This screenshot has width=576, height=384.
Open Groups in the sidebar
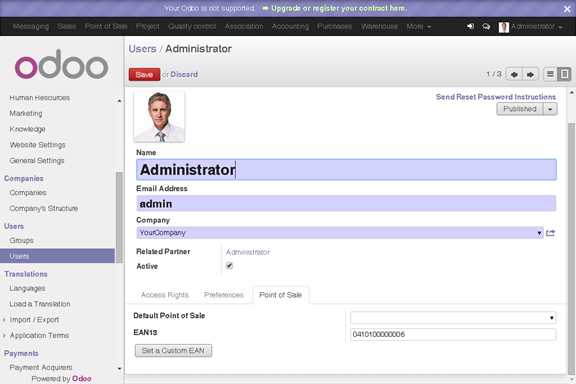(x=21, y=240)
